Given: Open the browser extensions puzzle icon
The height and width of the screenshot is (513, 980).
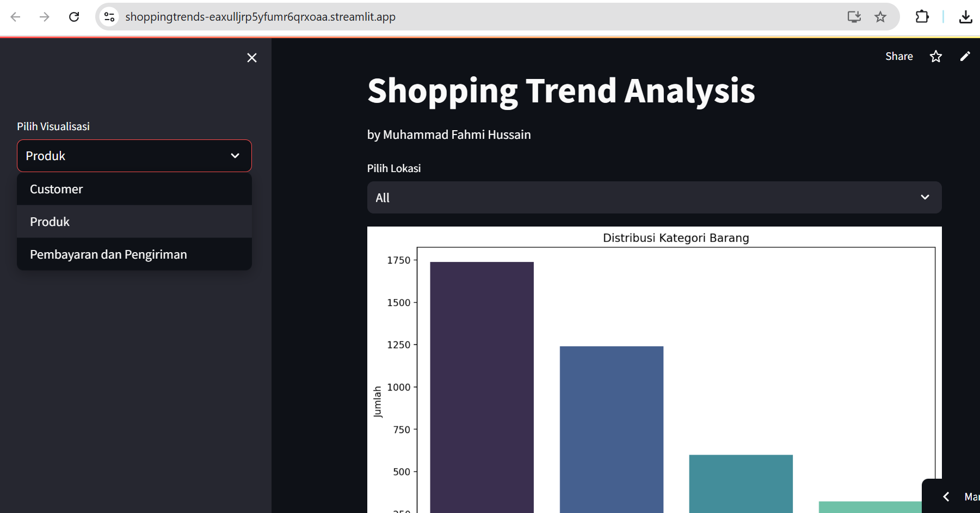Looking at the screenshot, I should 922,17.
